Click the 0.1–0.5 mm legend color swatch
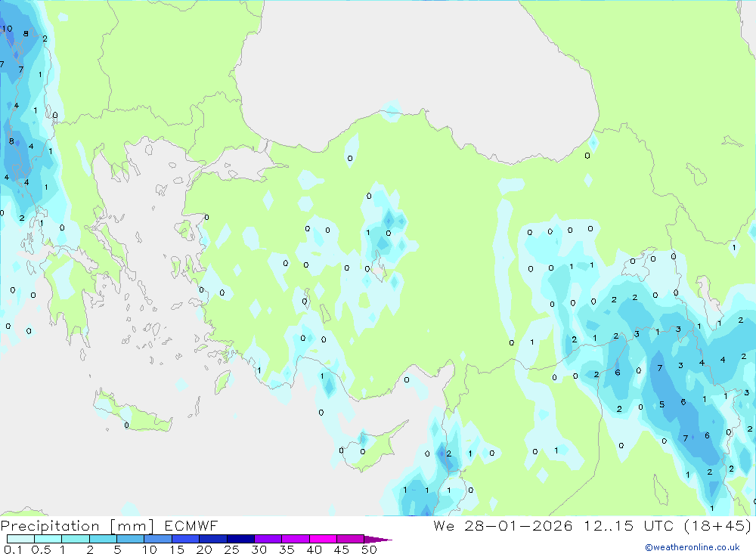The height and width of the screenshot is (554, 756). (20, 539)
